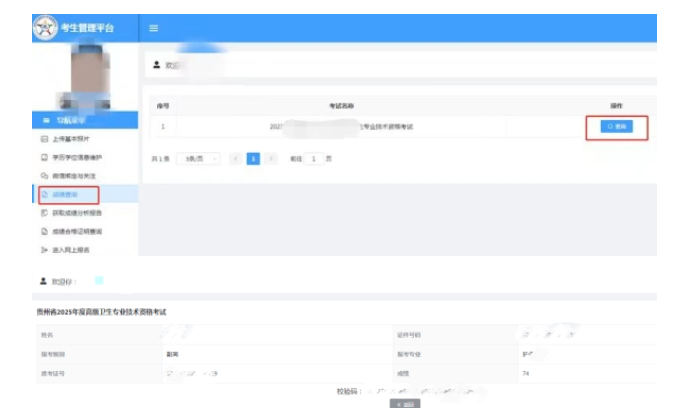The image size is (689, 408).
Task: Click the 上传基本照片 sidebar icon
Action: point(44,139)
